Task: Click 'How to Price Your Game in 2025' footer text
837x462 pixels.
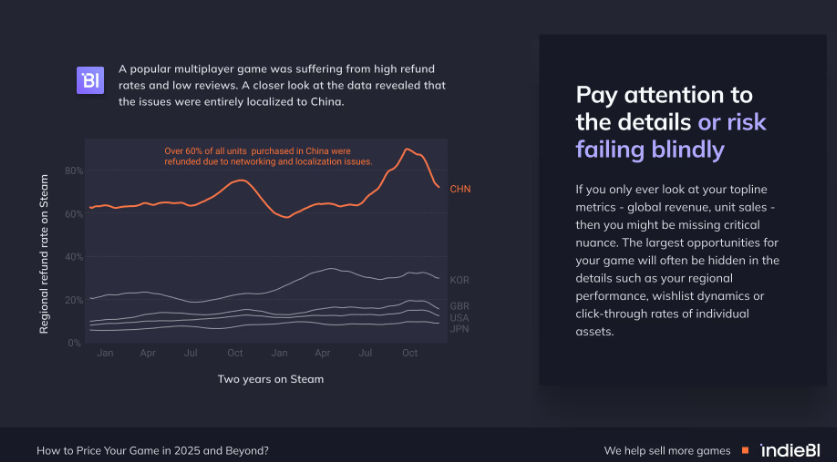Action: 152,451
